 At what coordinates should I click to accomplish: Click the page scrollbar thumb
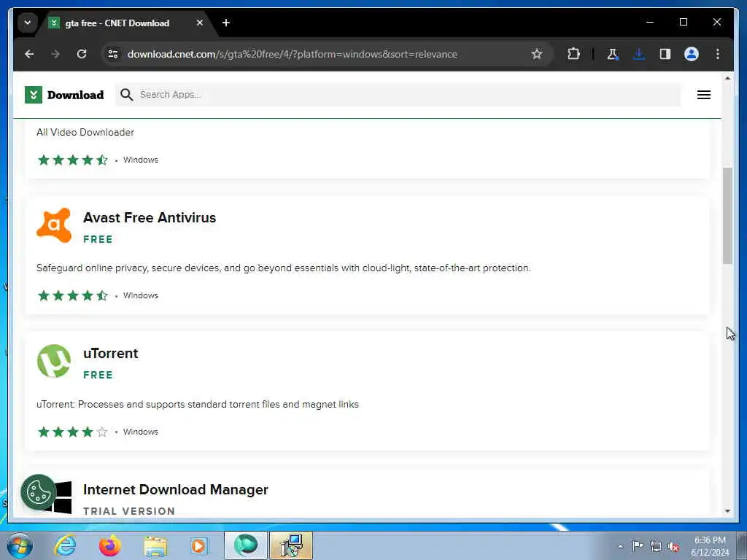pyautogui.click(x=727, y=215)
